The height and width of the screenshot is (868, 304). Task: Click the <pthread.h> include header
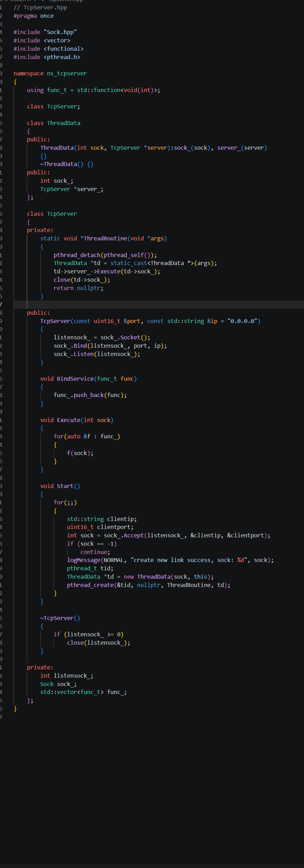[x=62, y=57]
